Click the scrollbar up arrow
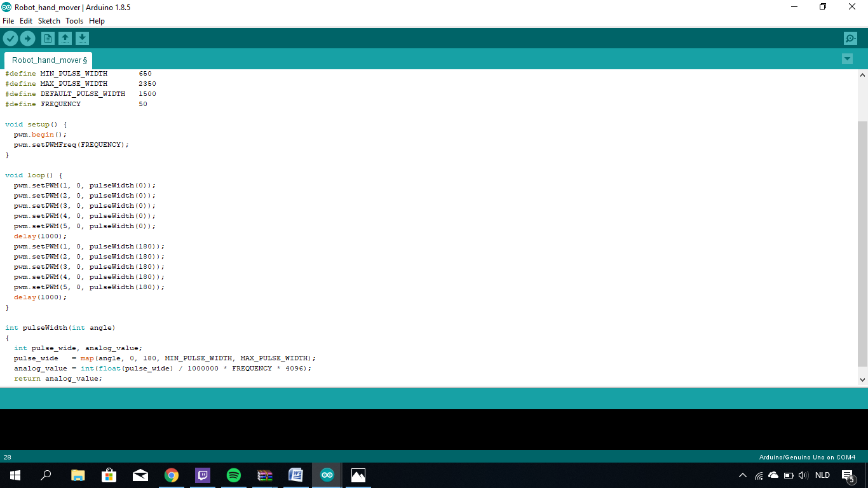Viewport: 868px width, 488px height. pyautogui.click(x=862, y=74)
